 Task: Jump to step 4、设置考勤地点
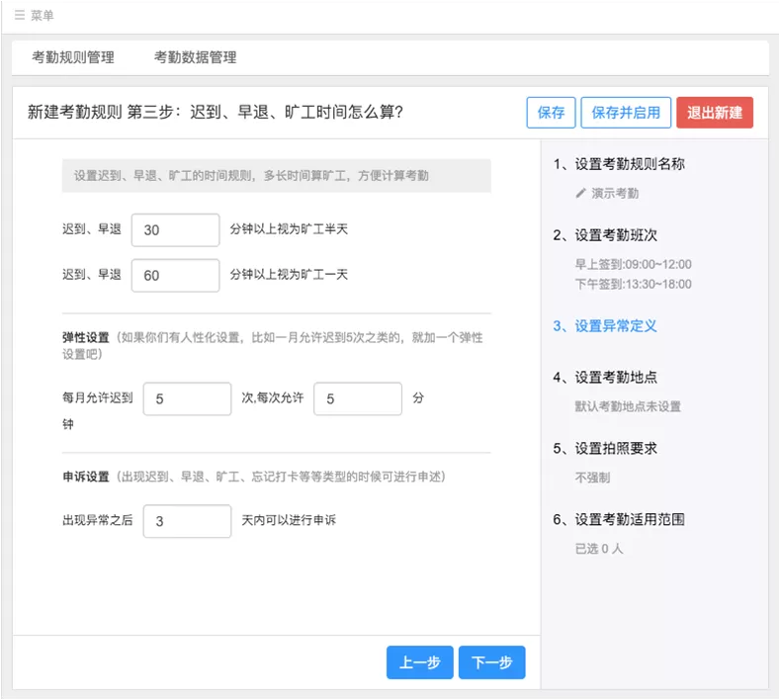click(x=605, y=377)
